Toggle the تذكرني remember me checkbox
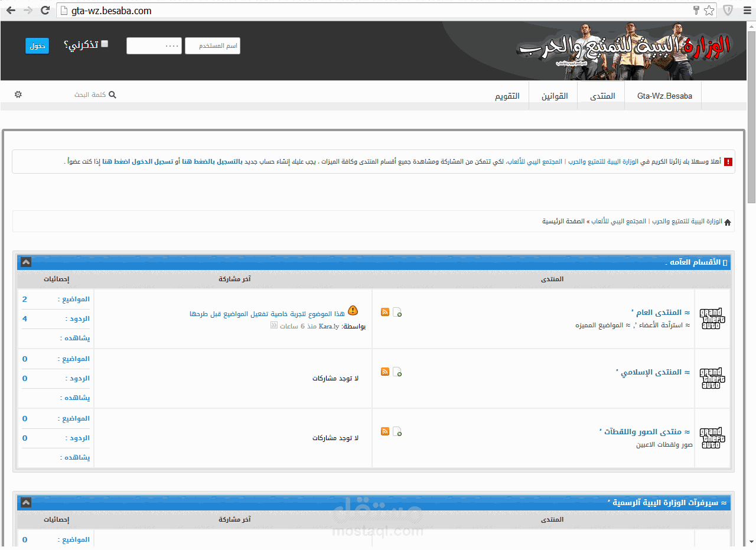The image size is (756, 550). point(105,44)
